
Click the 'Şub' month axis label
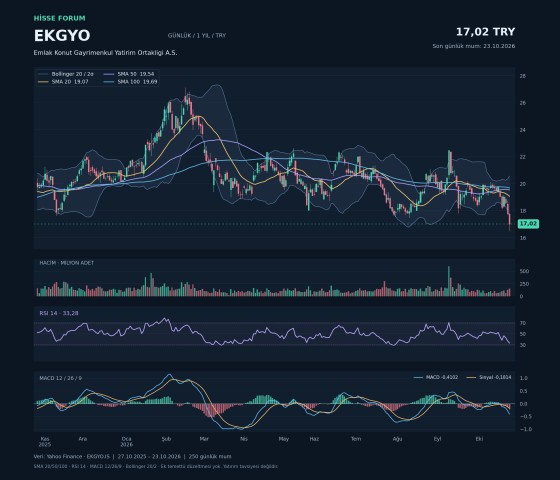point(166,439)
